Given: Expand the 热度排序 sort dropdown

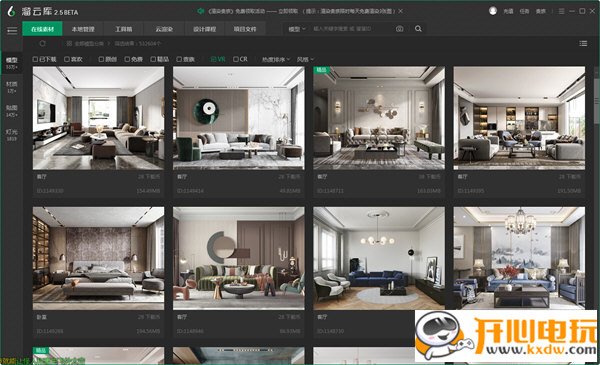Looking at the screenshot, I should (x=276, y=59).
